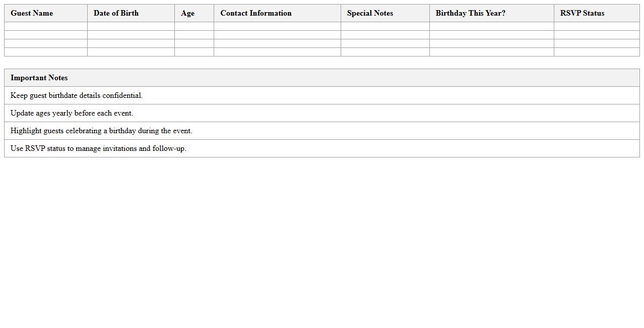This screenshot has height=328, width=644.
Task: Click the note about using RSVP status
Action: pos(98,148)
